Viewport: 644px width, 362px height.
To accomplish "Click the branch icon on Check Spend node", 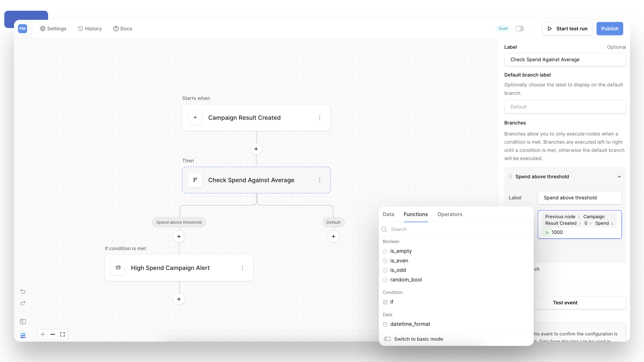I will (195, 180).
